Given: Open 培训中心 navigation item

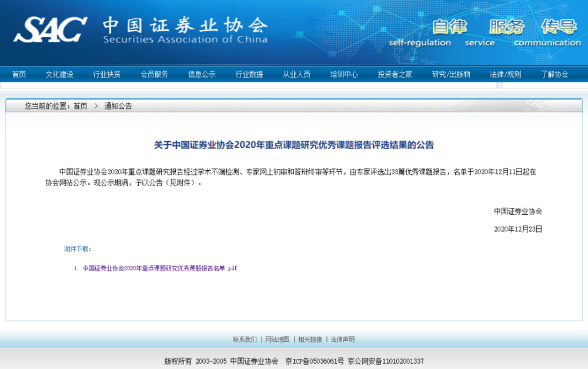Looking at the screenshot, I should [x=344, y=74].
